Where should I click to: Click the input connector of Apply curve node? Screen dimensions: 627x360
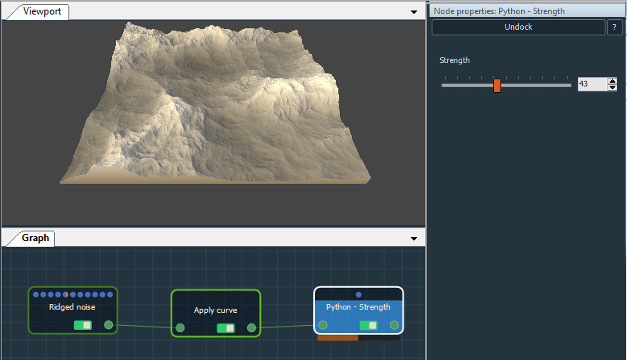click(x=180, y=328)
